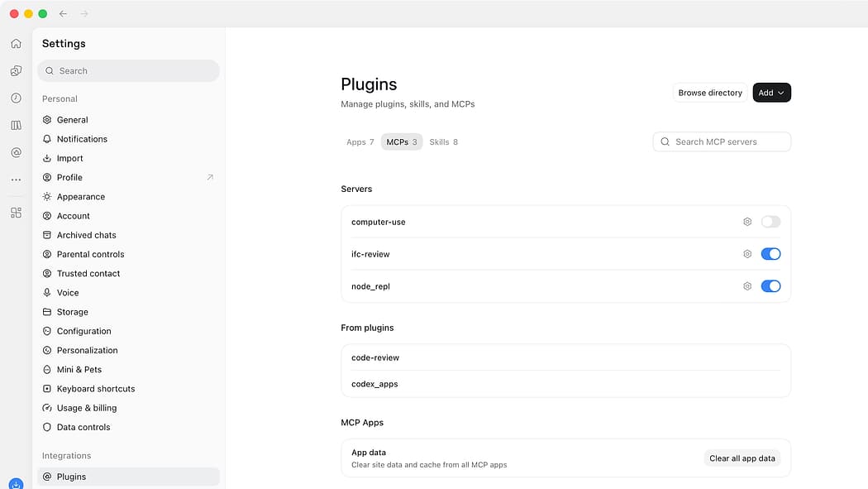Open Mini & Pets settings

(x=128, y=369)
